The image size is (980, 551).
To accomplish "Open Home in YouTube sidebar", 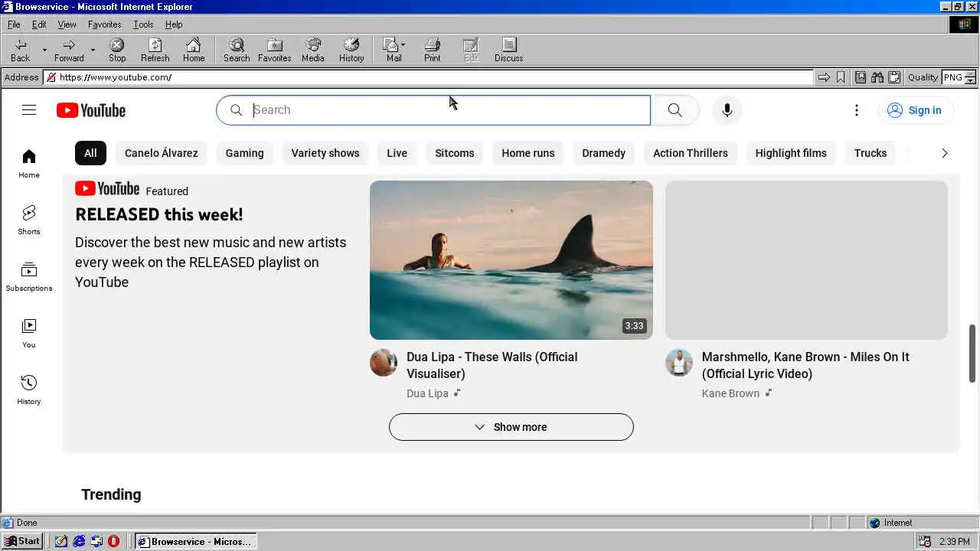I will (29, 164).
